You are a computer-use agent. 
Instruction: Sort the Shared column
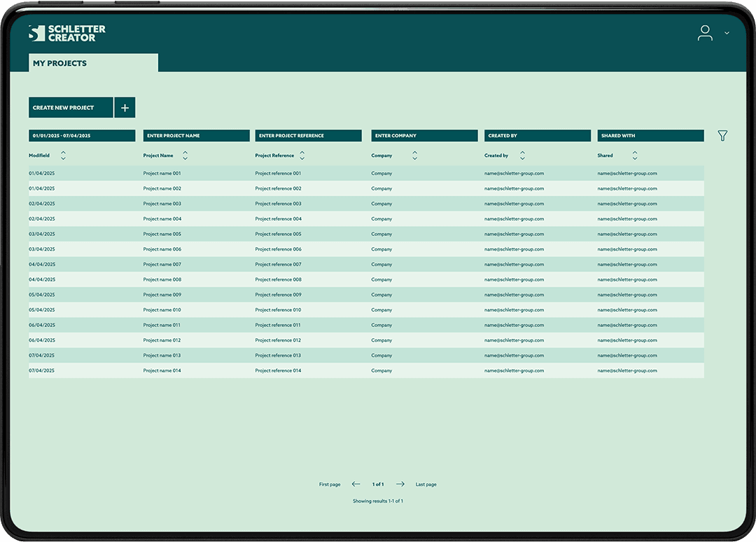coord(635,155)
